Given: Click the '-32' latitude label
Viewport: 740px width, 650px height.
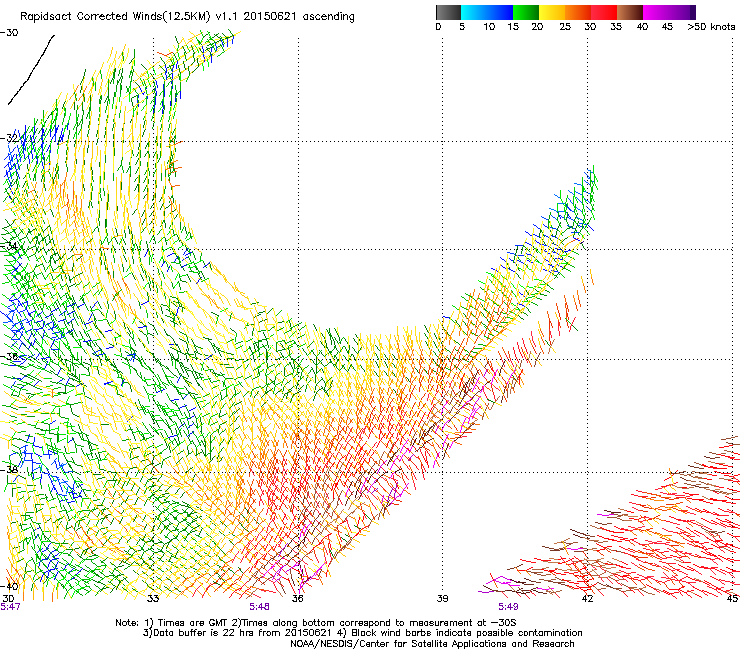Looking at the screenshot, I should point(9,138).
